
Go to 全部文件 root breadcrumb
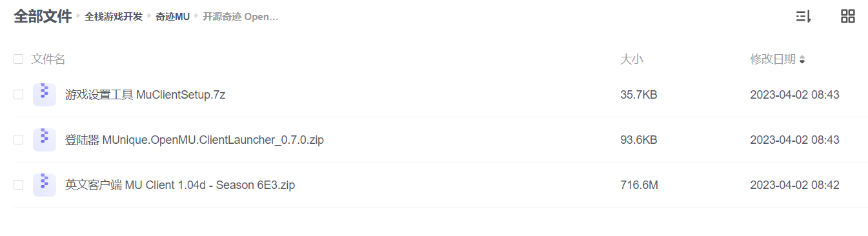[43, 17]
